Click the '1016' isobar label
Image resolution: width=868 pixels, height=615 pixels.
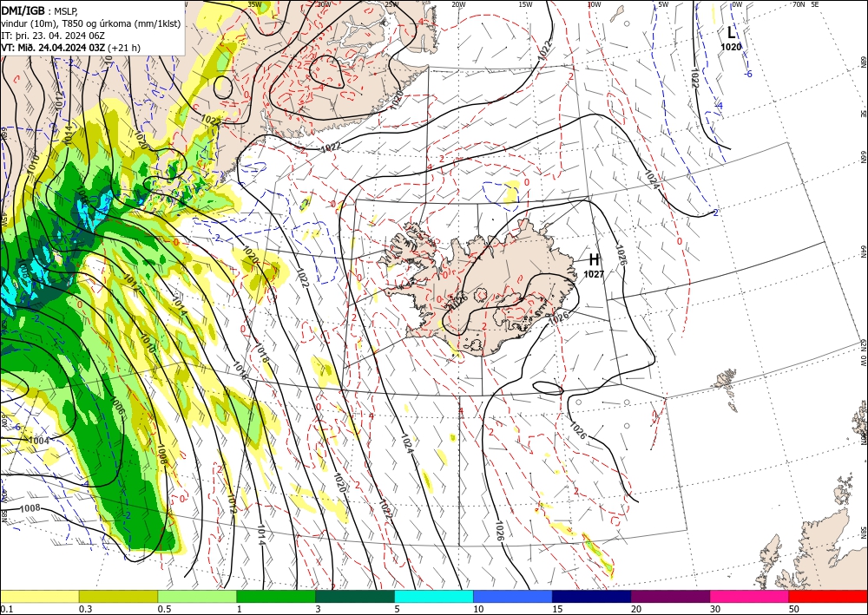240,370
